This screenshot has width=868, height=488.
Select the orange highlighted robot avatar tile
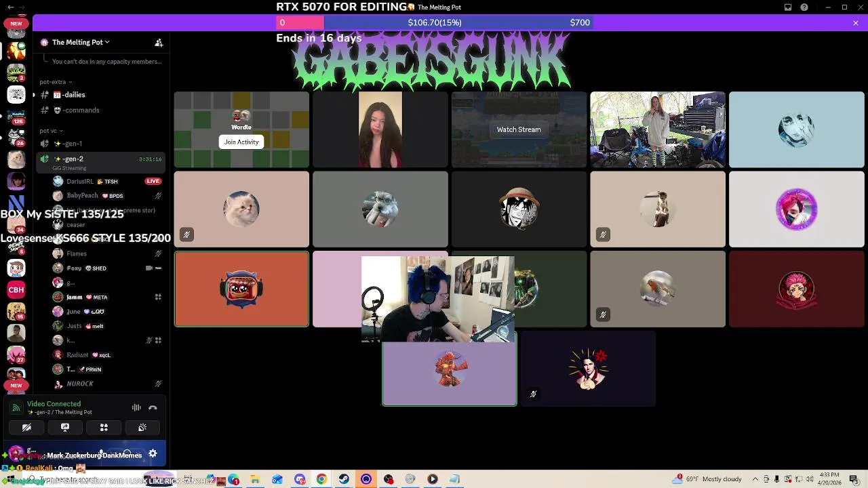pos(241,289)
